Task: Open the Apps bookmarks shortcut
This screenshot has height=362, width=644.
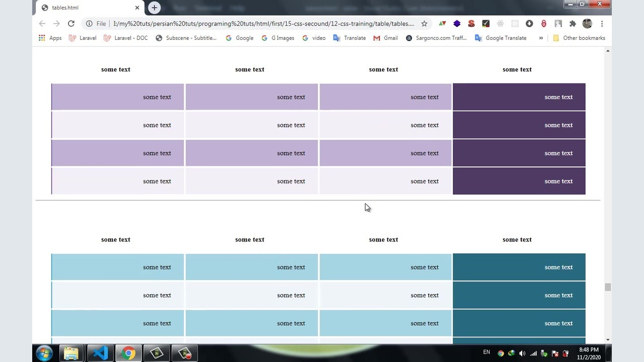Action: coord(50,38)
